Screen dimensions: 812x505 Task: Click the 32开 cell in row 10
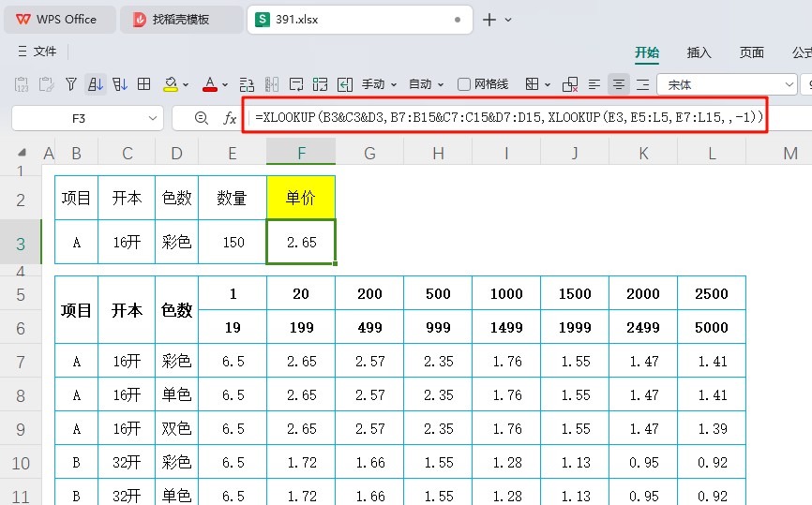click(127, 462)
